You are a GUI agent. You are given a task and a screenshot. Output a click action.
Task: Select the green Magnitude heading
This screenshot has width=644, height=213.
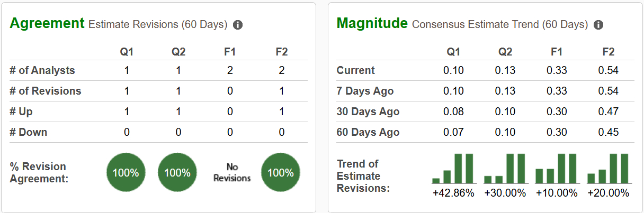coord(372,23)
